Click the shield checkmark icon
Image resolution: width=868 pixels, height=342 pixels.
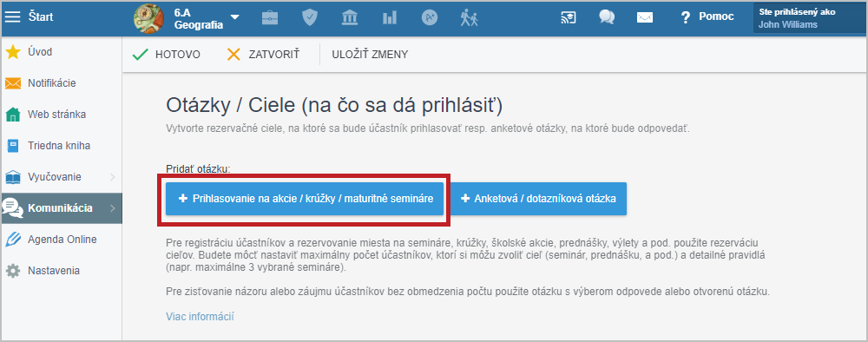click(x=310, y=17)
